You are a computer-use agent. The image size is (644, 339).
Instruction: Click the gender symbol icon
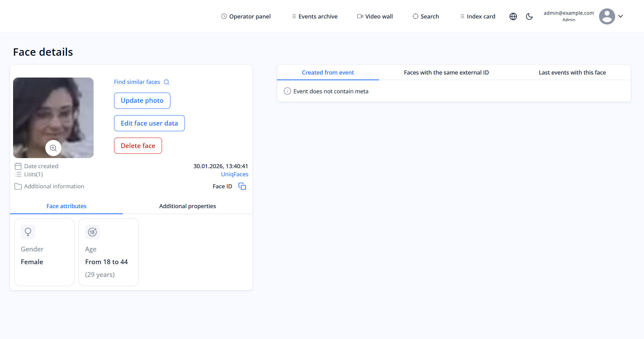tap(28, 232)
